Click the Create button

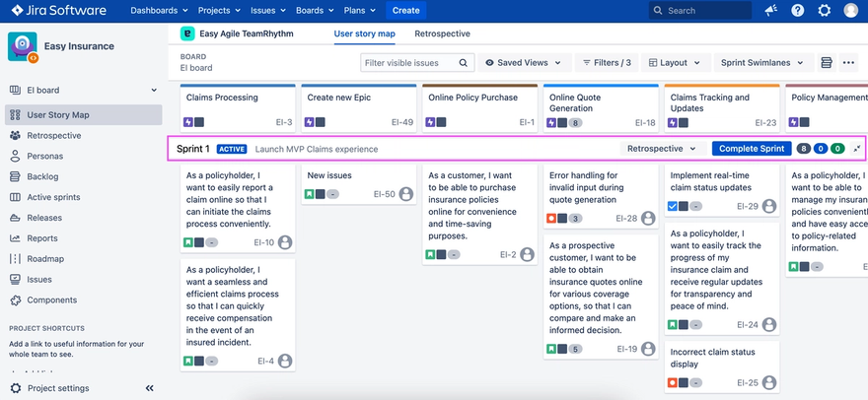coord(406,11)
